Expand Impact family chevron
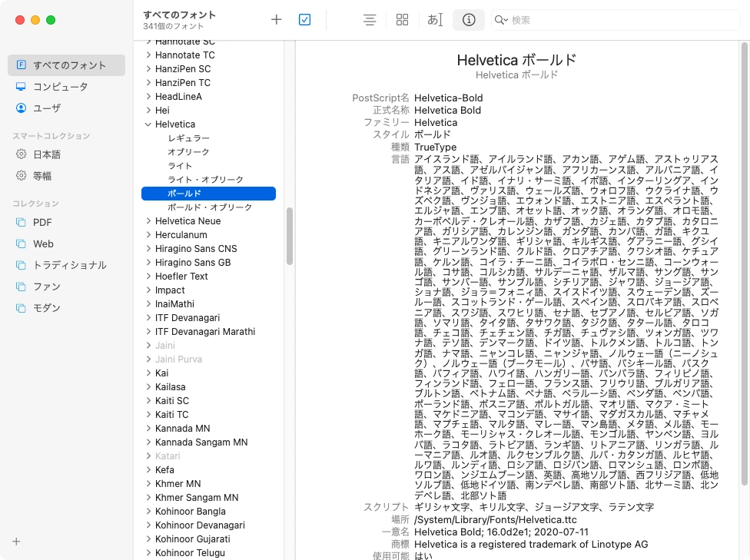This screenshot has height=560, width=750. pos(148,290)
